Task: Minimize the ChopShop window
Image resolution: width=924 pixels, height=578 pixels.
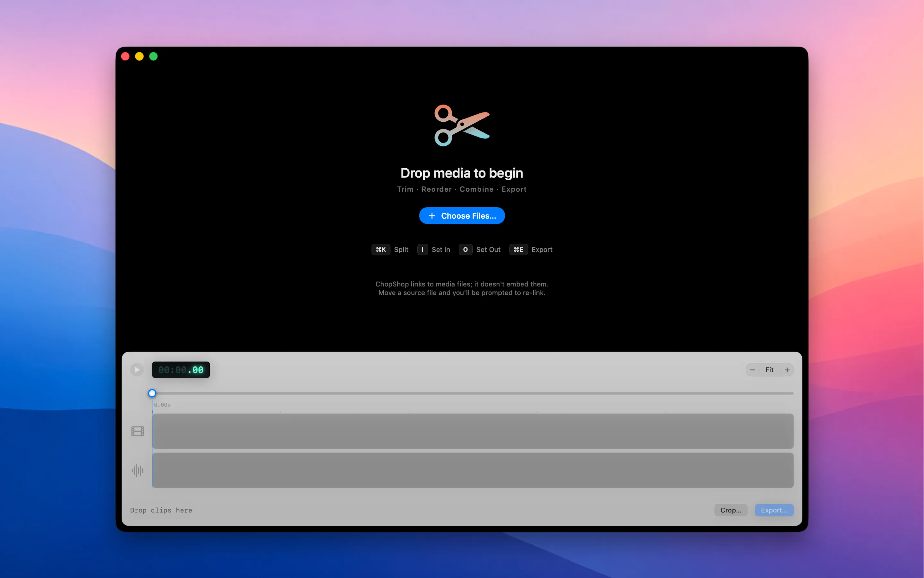Action: point(139,57)
